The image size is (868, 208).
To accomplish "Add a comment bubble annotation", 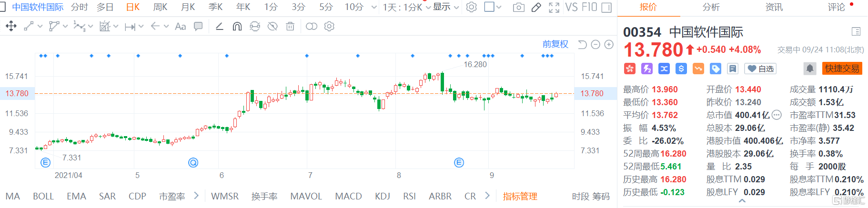I will 198,26.
